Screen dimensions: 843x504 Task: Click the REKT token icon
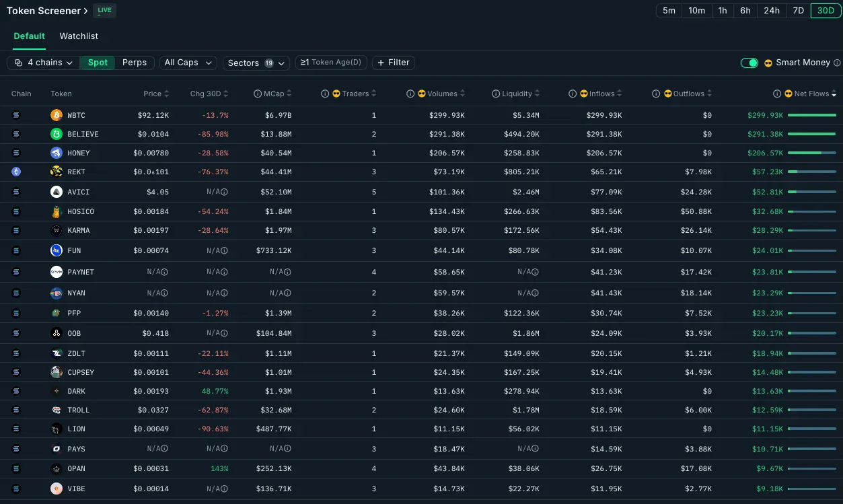click(57, 172)
